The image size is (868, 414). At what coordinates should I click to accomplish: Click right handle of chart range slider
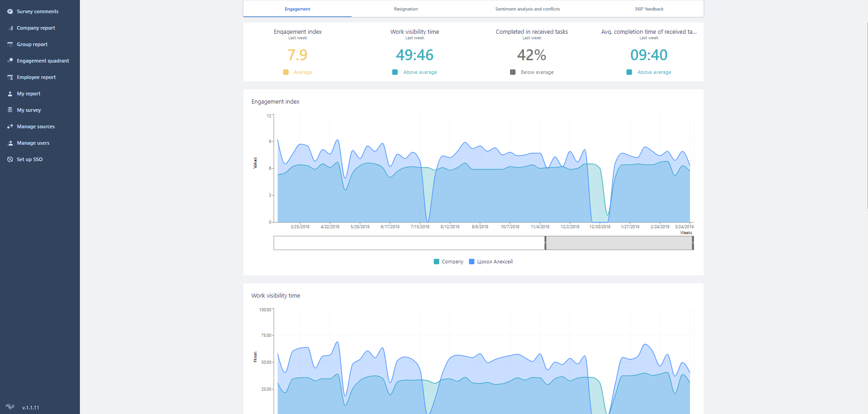coord(693,243)
